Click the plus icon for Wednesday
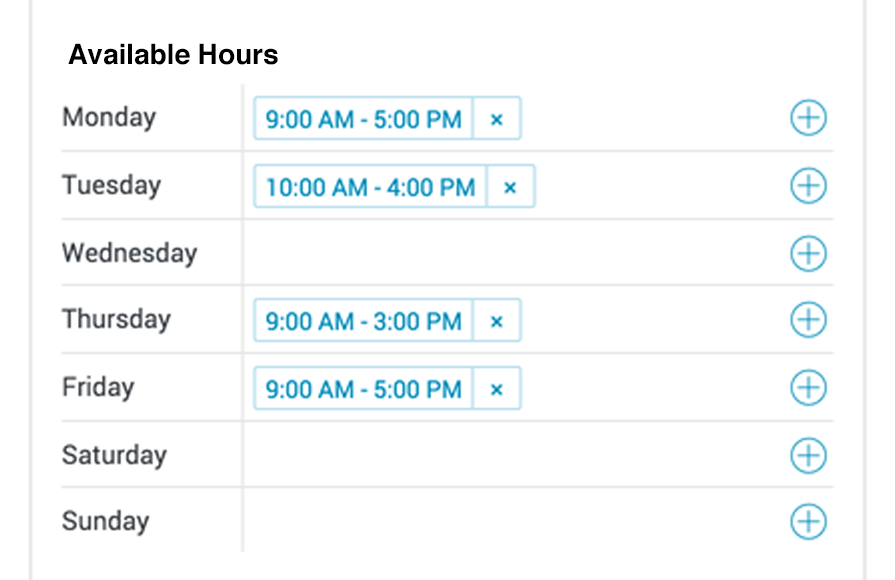Viewport: 895px width, 580px height. (808, 253)
